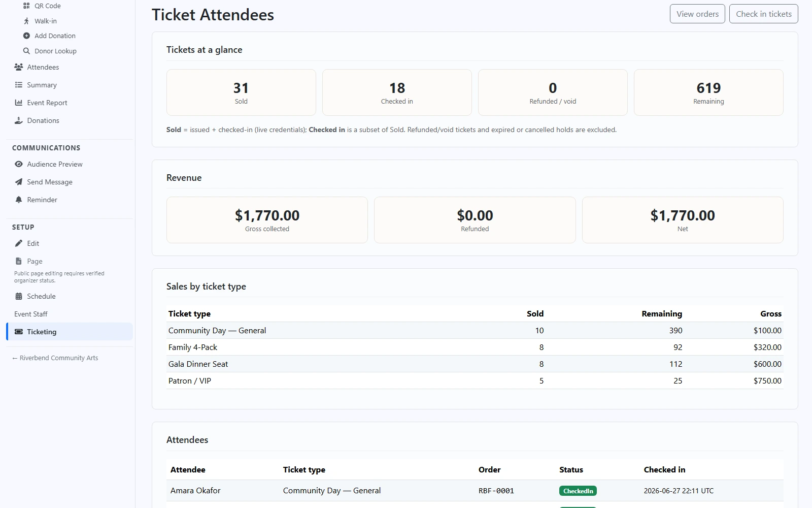This screenshot has height=508, width=812.
Task: Click order number RBF-0001
Action: click(x=496, y=491)
